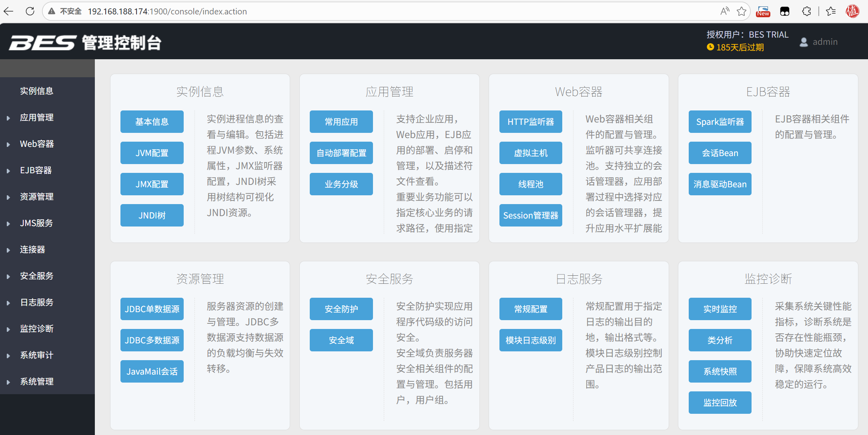Viewport: 868px width, 435px height.
Task: Open 线程池 button
Action: (531, 184)
